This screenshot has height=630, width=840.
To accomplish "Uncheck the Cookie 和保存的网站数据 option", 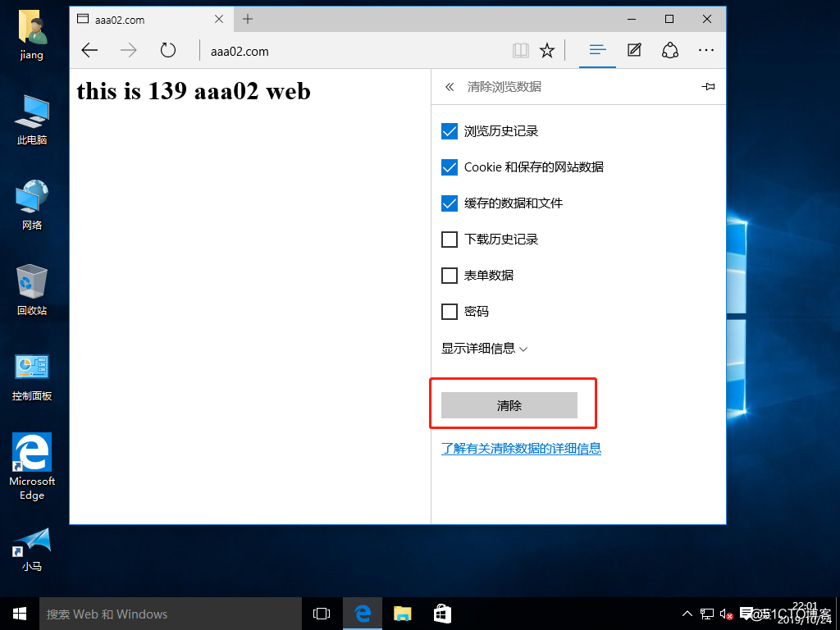I will [x=449, y=167].
